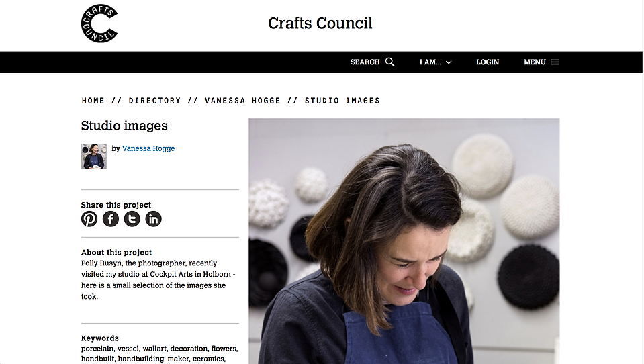Click the Crafts Council title text
The width and height of the screenshot is (644, 364).
[x=320, y=23]
